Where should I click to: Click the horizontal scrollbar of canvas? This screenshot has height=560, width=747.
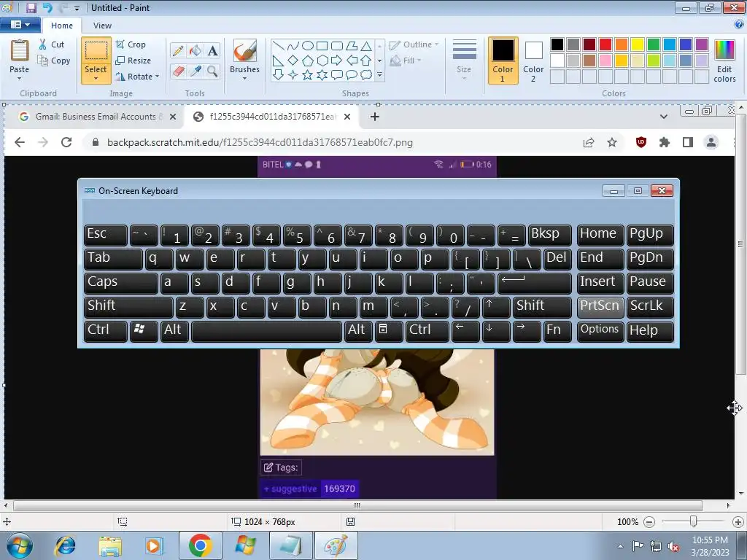tap(357, 505)
